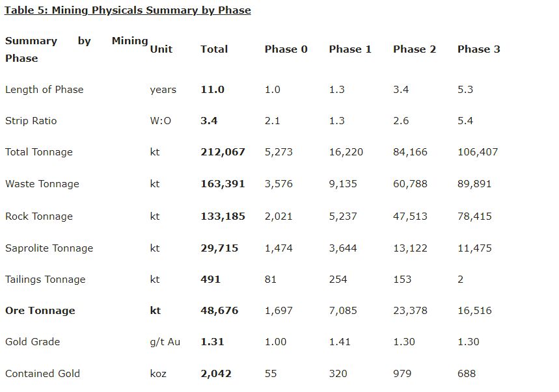Click the Phase 2 column header
This screenshot has width=559, height=392.
(415, 49)
